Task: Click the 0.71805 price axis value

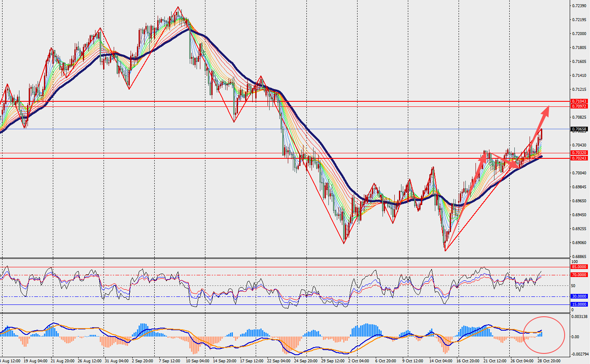Action: tap(579, 48)
